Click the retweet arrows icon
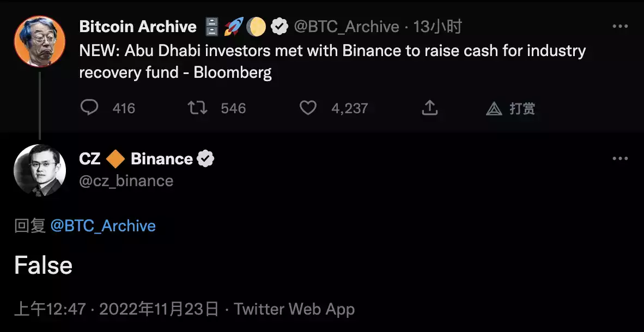This screenshot has height=332, width=644. [197, 108]
